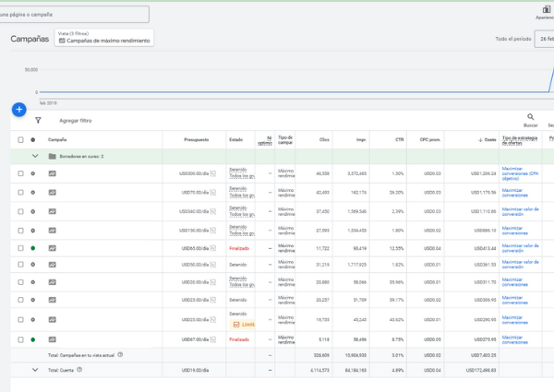Click campaign type icon in USD50.00/día row
This screenshot has width=554, height=392.
53,265
